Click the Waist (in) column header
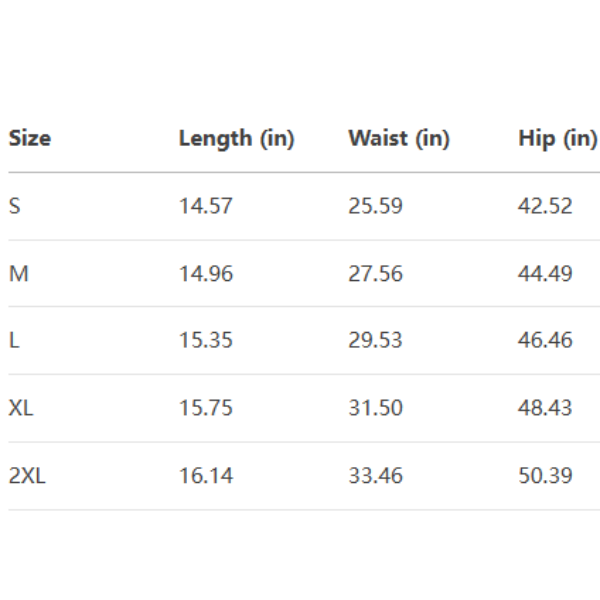 [398, 139]
